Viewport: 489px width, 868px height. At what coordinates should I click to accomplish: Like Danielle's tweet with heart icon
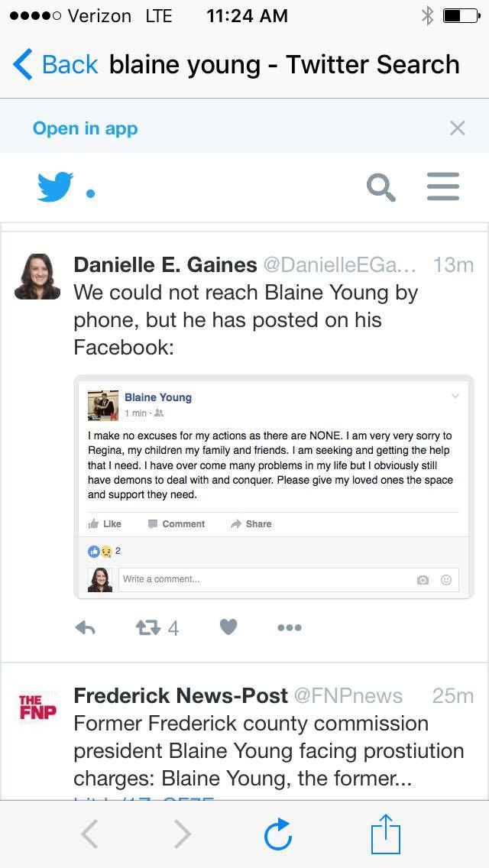click(x=228, y=627)
